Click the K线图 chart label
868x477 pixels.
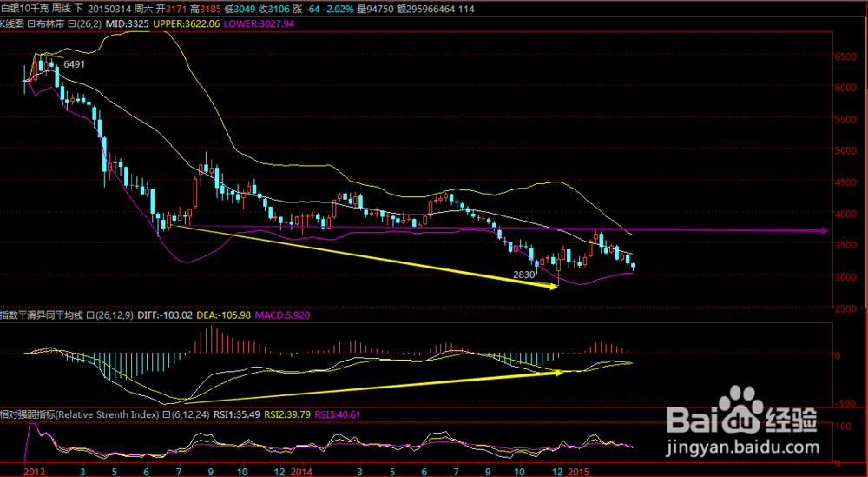point(11,23)
